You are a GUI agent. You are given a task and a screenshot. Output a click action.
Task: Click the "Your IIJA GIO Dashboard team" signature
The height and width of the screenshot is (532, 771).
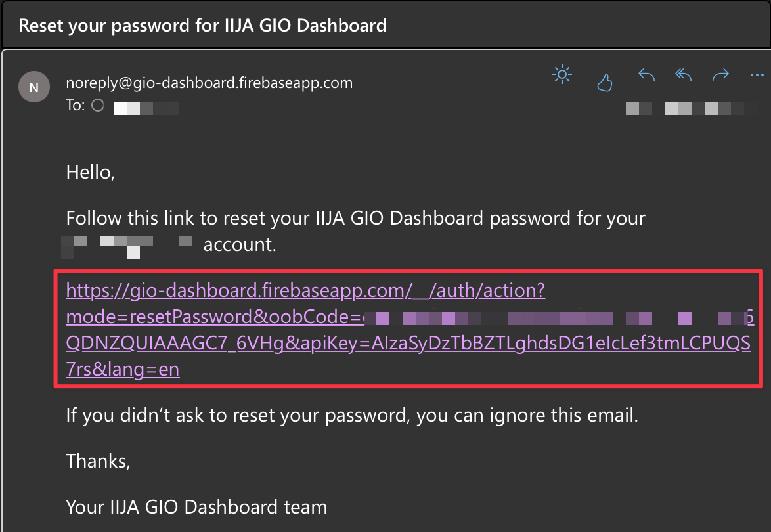196,507
